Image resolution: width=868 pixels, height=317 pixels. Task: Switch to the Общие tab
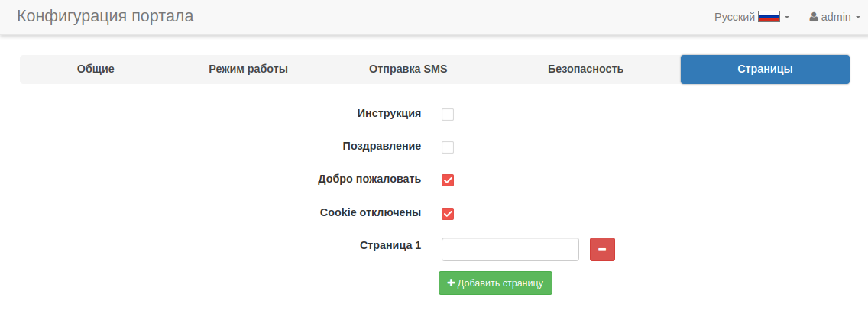pyautogui.click(x=96, y=70)
